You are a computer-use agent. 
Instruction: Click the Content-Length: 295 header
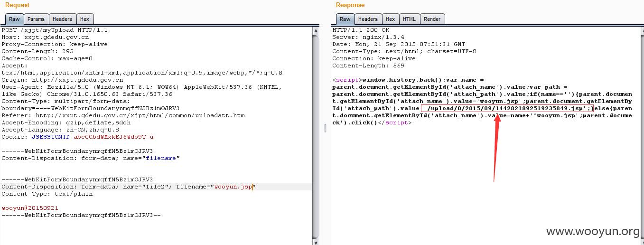(x=37, y=51)
